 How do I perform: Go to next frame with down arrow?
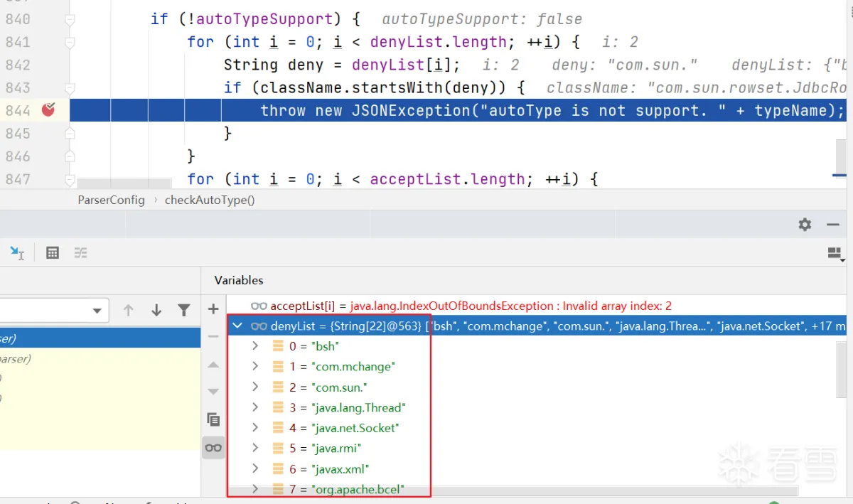coord(156,310)
